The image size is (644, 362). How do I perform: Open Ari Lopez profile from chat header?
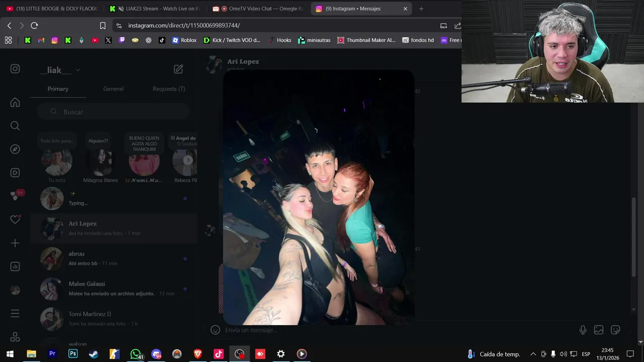[243, 61]
